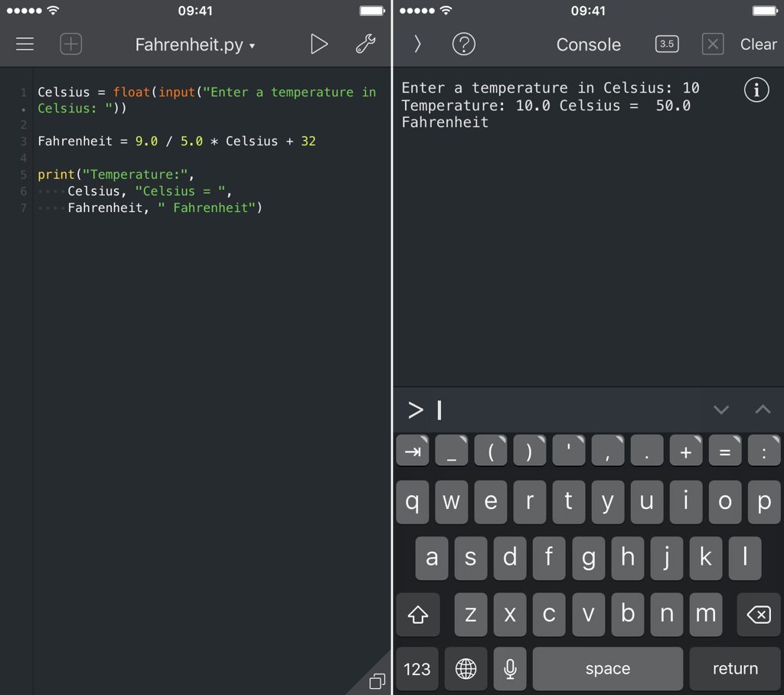Viewport: 784px width, 695px height.
Task: Tap the letter q key
Action: (x=413, y=502)
